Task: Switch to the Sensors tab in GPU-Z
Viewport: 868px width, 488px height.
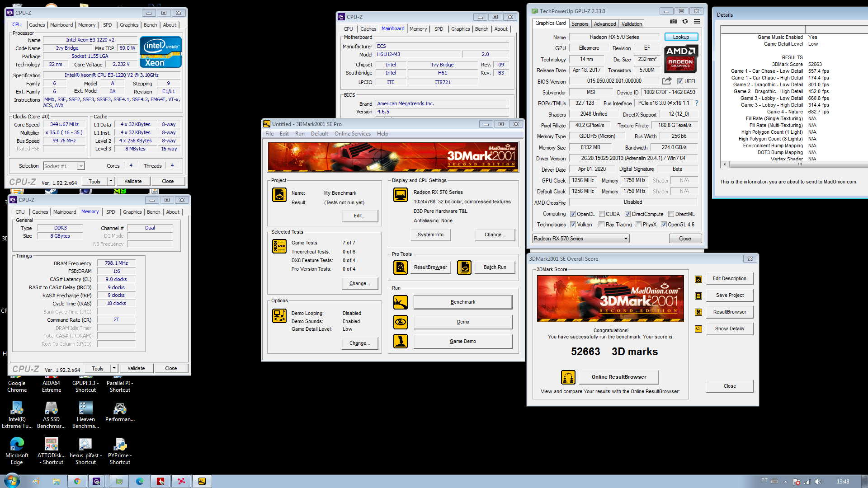Action: [580, 24]
